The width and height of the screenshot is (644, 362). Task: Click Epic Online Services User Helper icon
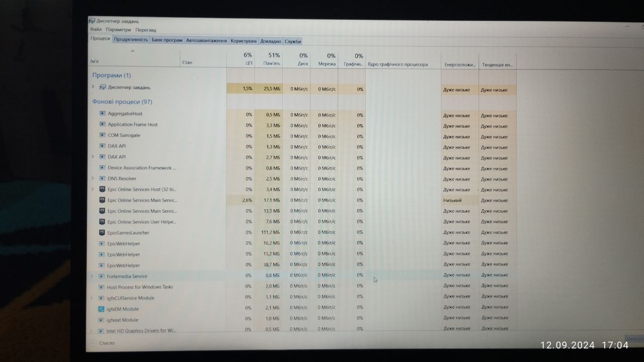[102, 222]
